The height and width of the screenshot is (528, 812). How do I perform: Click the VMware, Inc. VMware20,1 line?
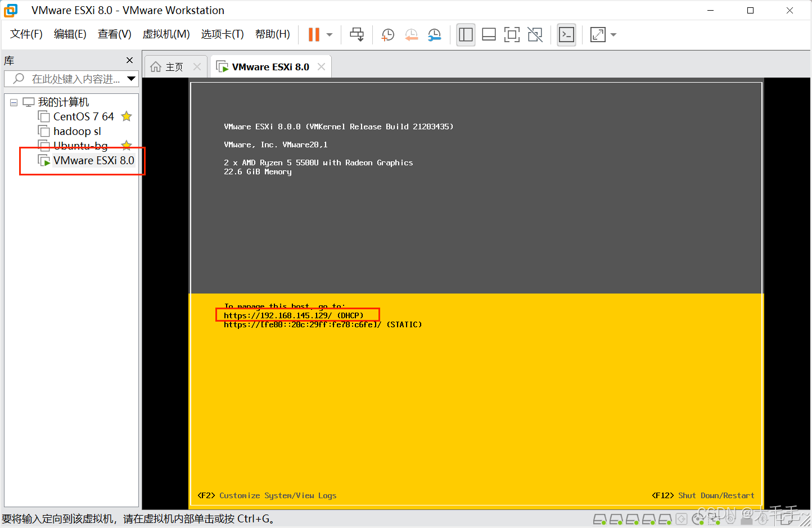pyautogui.click(x=276, y=145)
